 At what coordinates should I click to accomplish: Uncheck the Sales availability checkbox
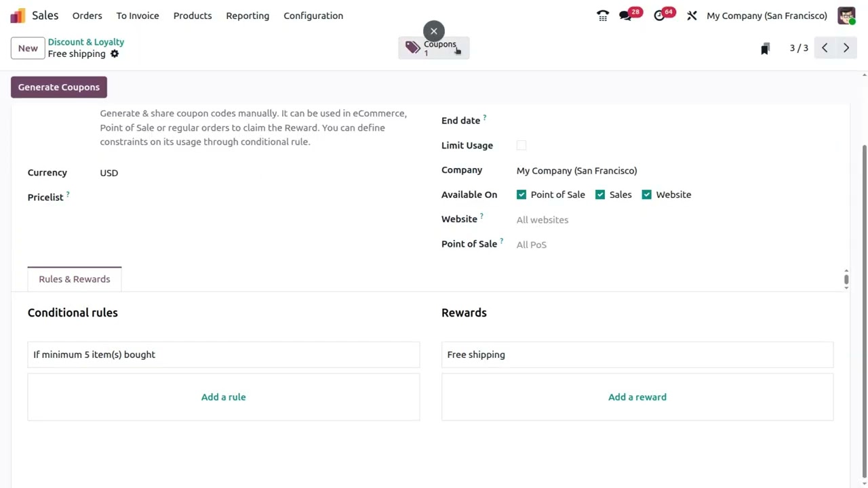(x=600, y=195)
